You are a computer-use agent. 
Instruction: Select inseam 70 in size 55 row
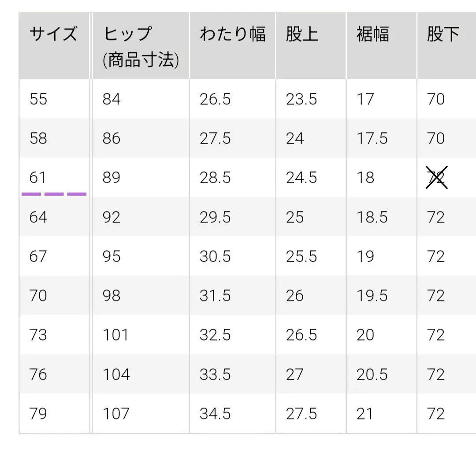click(436, 99)
